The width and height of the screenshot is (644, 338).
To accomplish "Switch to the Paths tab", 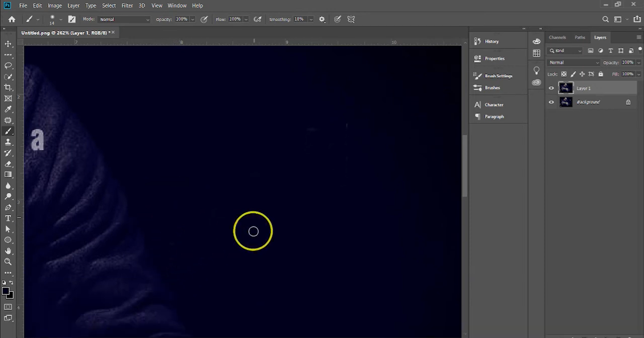I will tap(580, 37).
